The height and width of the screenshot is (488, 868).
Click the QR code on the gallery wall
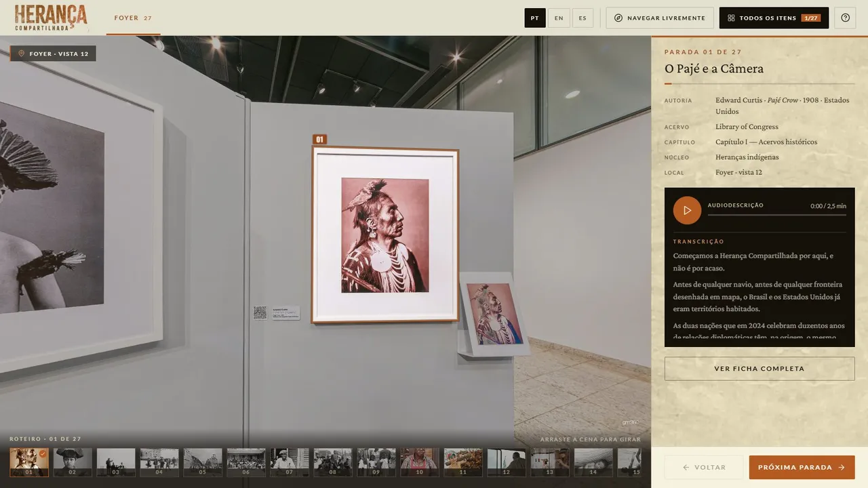pos(260,312)
